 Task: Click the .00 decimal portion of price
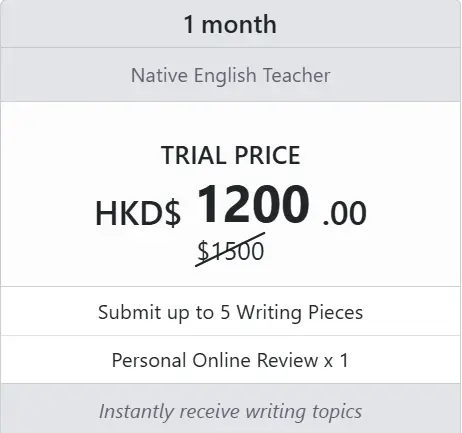(344, 213)
